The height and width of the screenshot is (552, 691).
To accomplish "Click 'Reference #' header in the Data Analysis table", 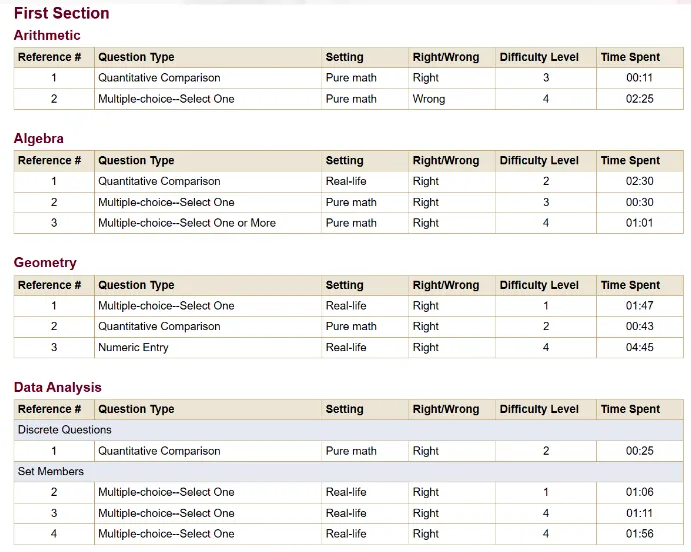I will click(x=50, y=409).
